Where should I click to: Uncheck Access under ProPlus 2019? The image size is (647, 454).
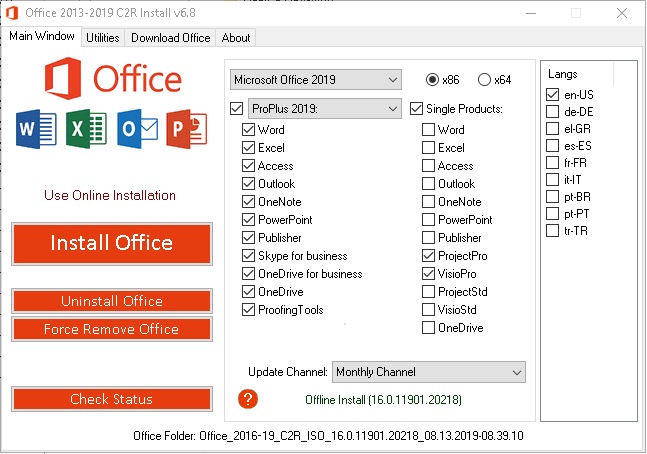[248, 166]
